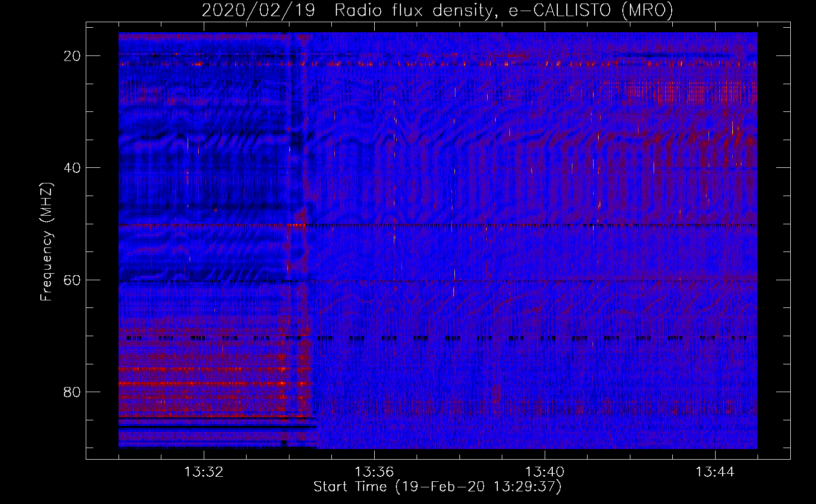Select the 13:36 time tick label
Viewport: 816px width, 504px height.
[374, 472]
